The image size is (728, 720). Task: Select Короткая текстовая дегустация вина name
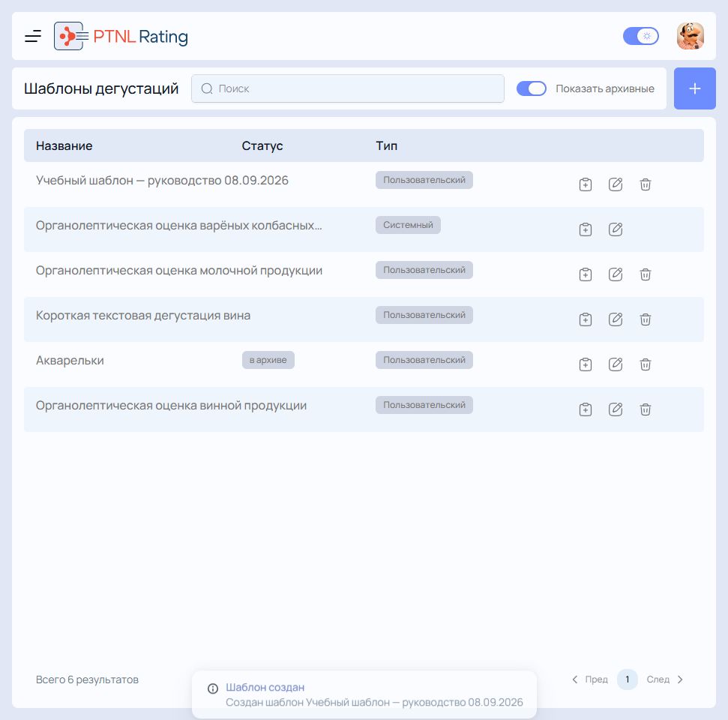(x=143, y=316)
